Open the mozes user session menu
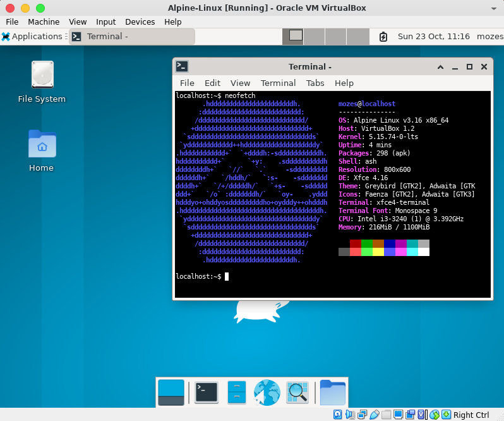 490,36
